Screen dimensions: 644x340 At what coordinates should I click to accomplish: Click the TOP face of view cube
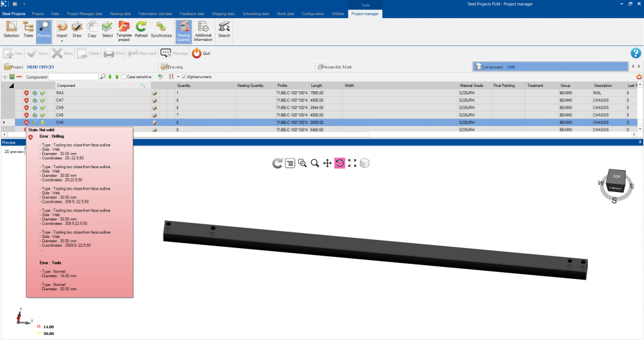(x=616, y=176)
